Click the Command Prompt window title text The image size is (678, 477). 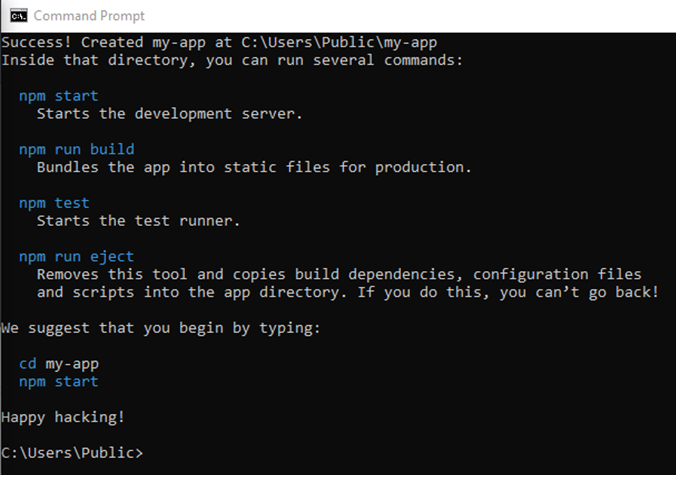pyautogui.click(x=89, y=16)
